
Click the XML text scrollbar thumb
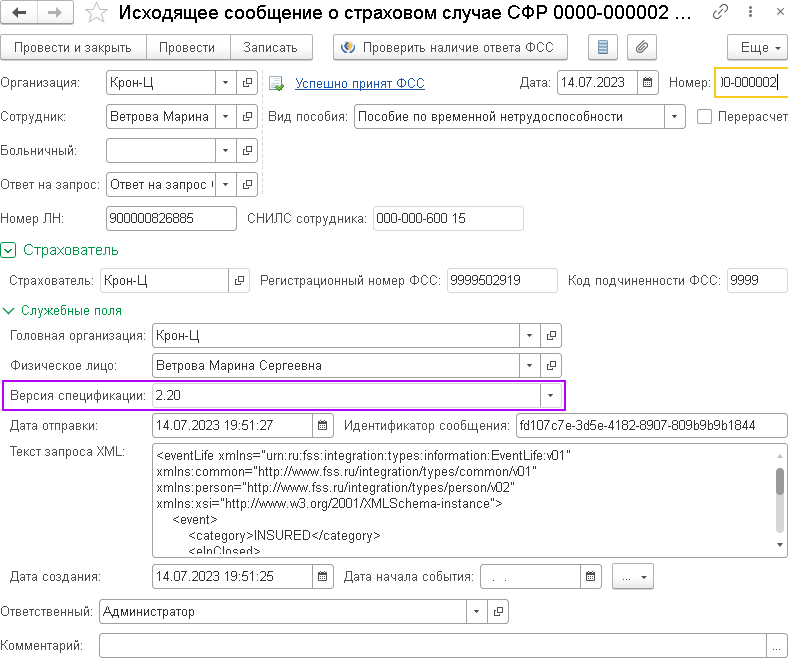point(779,482)
